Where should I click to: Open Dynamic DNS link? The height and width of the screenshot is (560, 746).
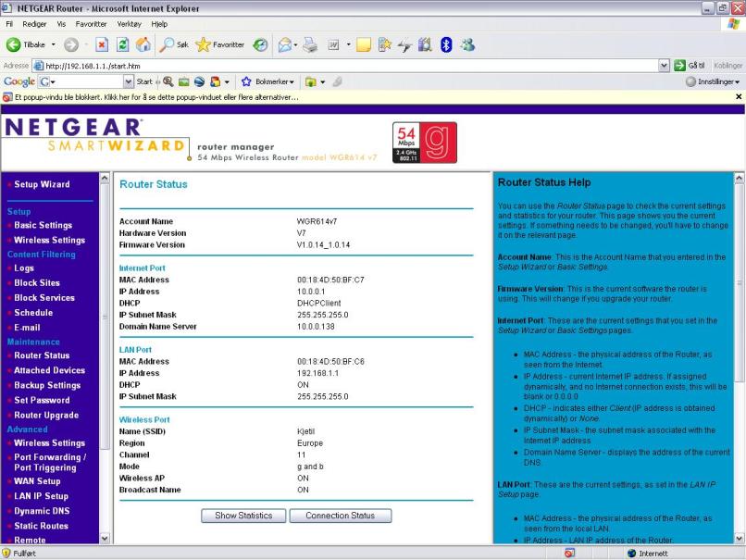(x=42, y=511)
